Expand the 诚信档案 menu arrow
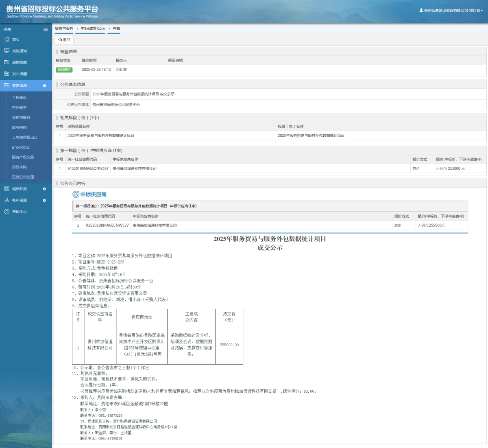This screenshot has width=488, height=448. (44, 189)
